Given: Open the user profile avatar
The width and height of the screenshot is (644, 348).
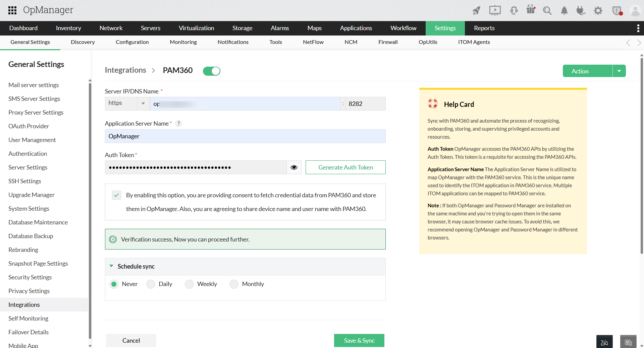Looking at the screenshot, I should (635, 11).
